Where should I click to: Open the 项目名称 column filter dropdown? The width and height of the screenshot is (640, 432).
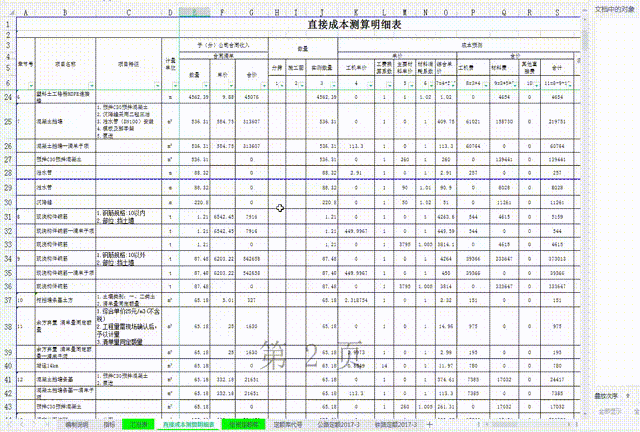click(91, 85)
